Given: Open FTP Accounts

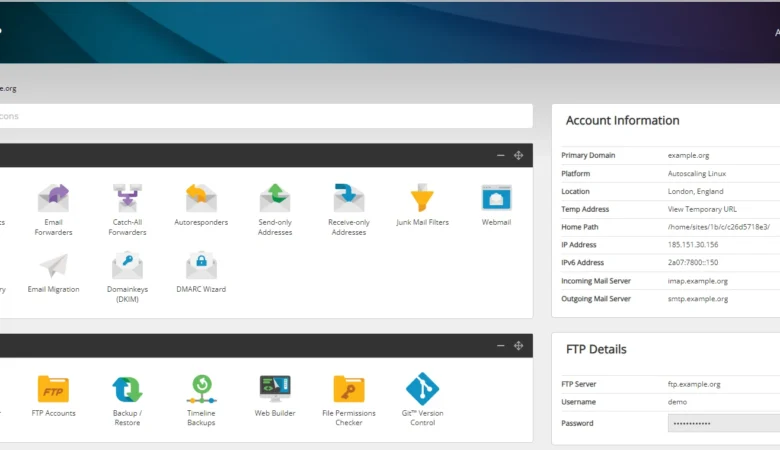Looking at the screenshot, I should click(x=53, y=389).
